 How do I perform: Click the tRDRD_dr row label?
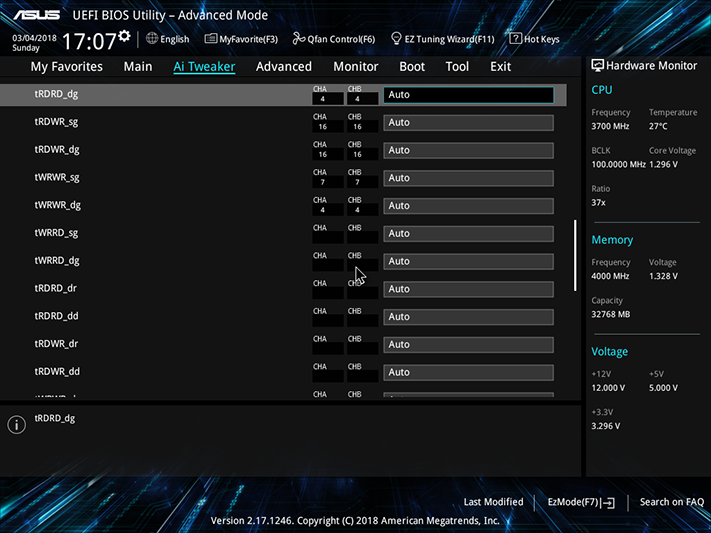coord(55,288)
